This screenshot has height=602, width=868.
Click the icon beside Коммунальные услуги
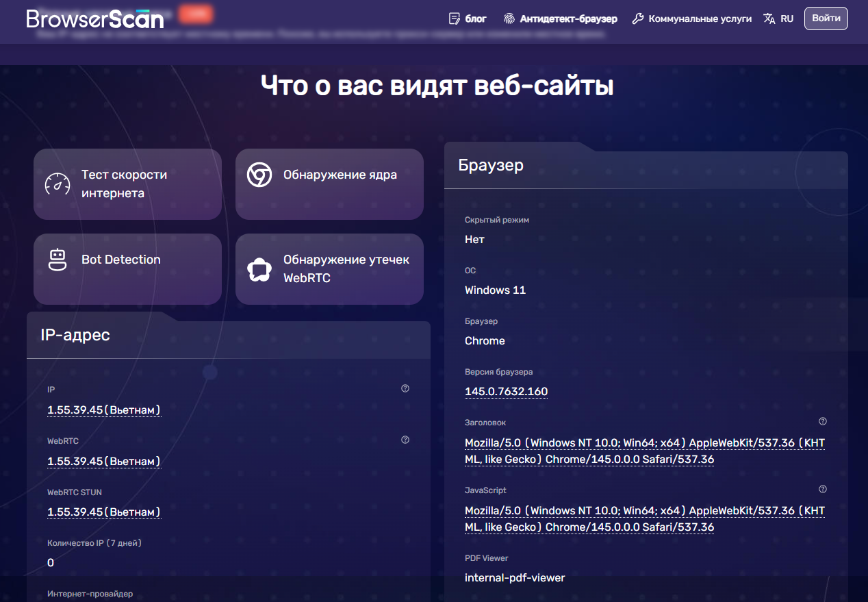tap(637, 18)
